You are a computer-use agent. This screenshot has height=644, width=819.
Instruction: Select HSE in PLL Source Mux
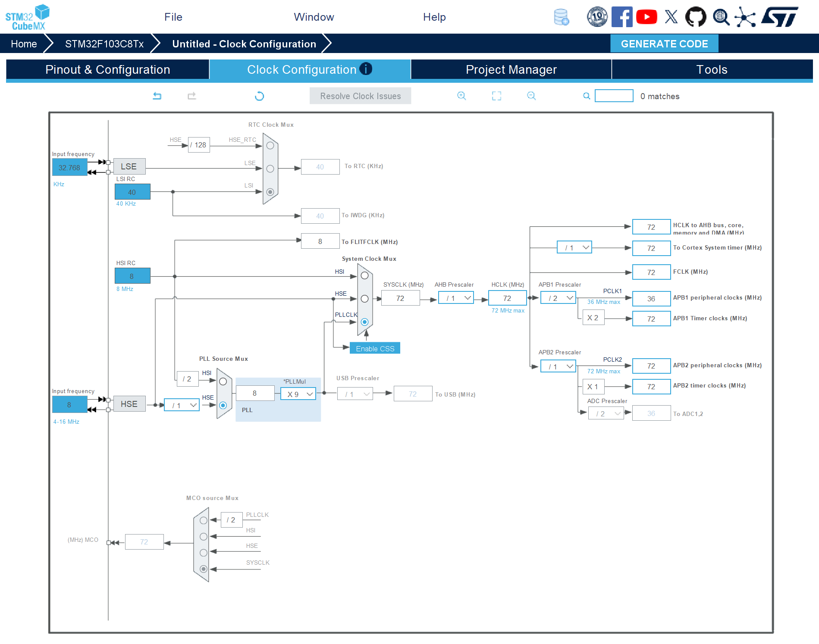coord(223,405)
